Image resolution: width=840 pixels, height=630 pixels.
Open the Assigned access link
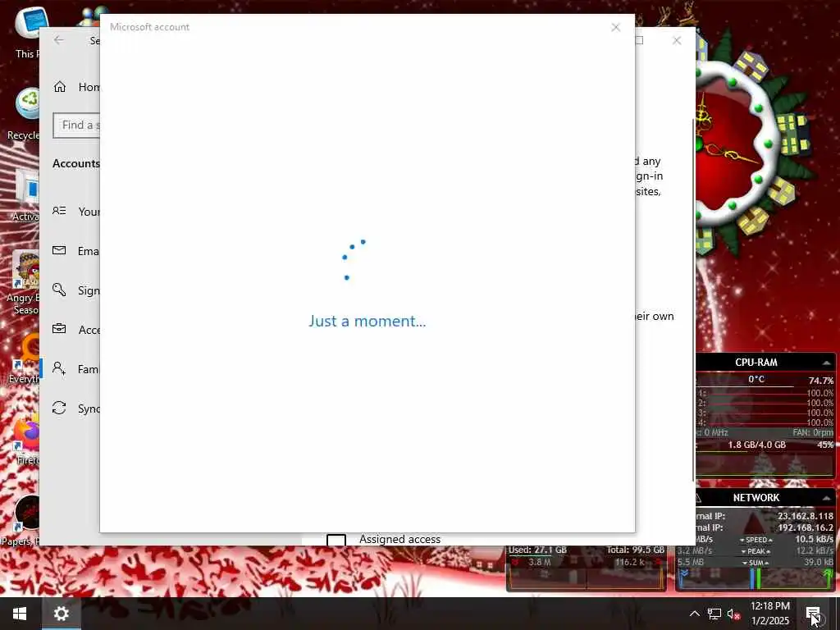(x=399, y=539)
